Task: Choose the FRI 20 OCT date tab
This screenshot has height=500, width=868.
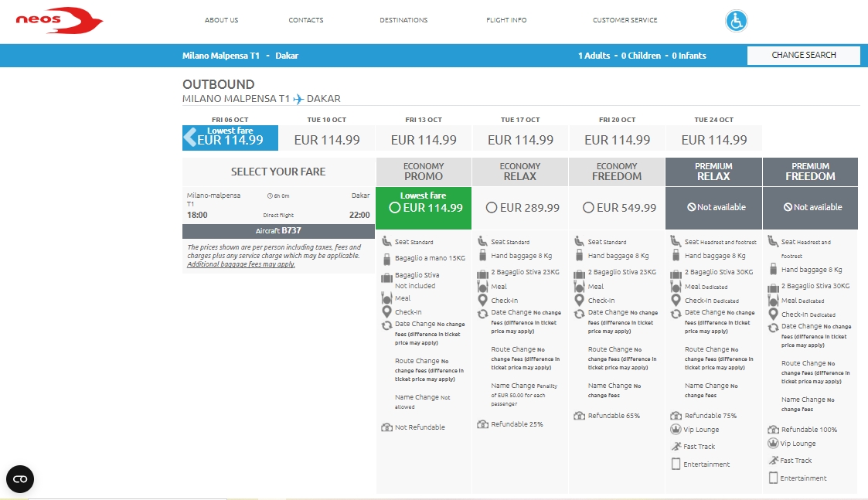Action: [618, 134]
